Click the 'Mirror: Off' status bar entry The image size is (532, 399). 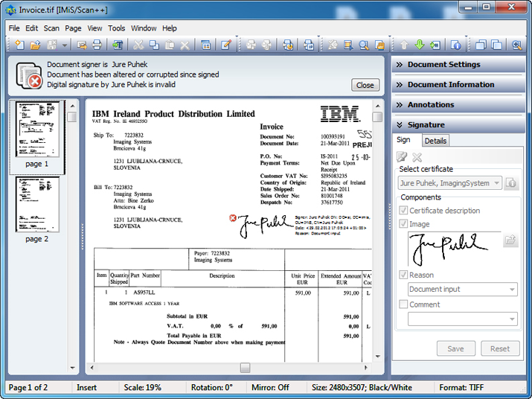click(x=270, y=387)
